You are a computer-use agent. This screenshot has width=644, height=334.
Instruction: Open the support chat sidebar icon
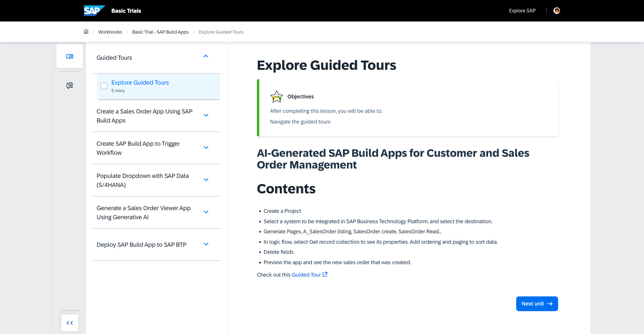click(x=70, y=86)
